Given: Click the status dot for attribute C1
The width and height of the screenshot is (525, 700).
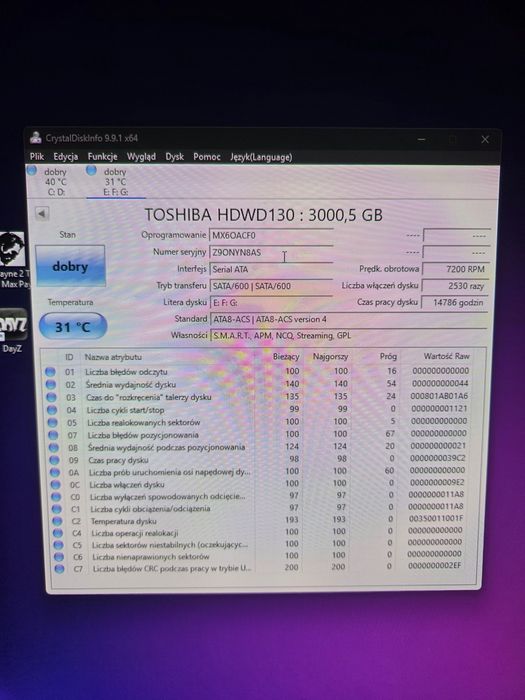Looking at the screenshot, I should click(x=56, y=508).
